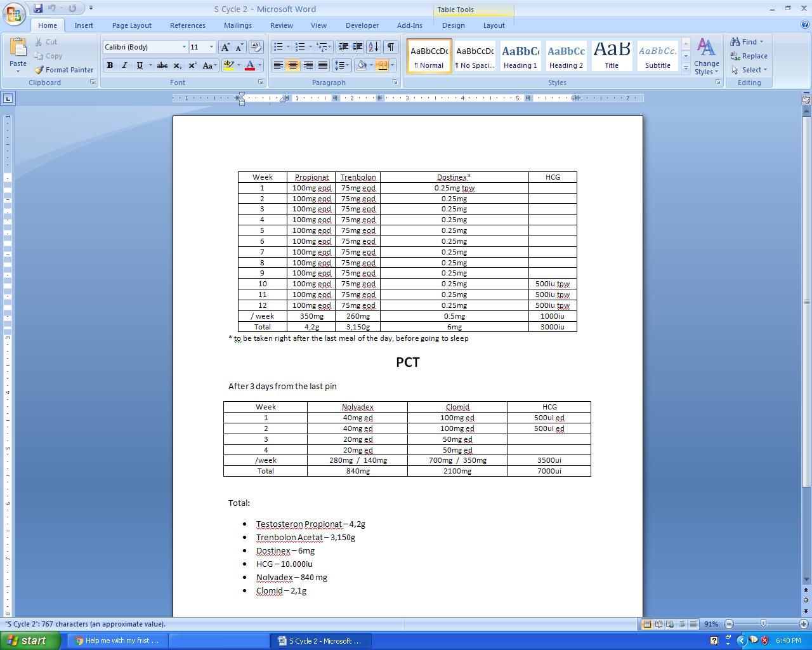The width and height of the screenshot is (812, 650).
Task: Justify the paragraph text
Action: click(x=322, y=65)
